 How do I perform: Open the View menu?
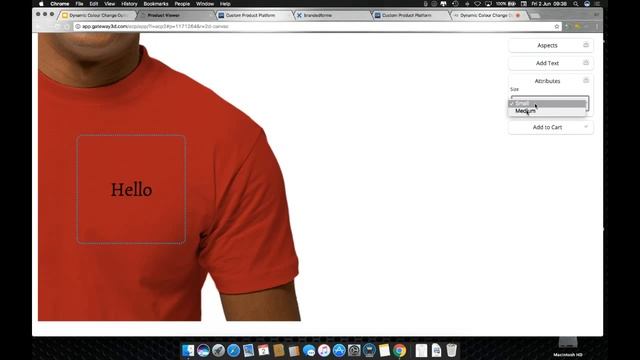click(109, 4)
